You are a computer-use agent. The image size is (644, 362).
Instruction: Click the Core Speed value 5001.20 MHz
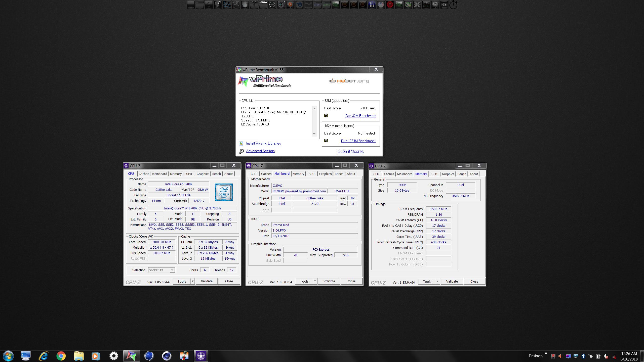point(162,242)
